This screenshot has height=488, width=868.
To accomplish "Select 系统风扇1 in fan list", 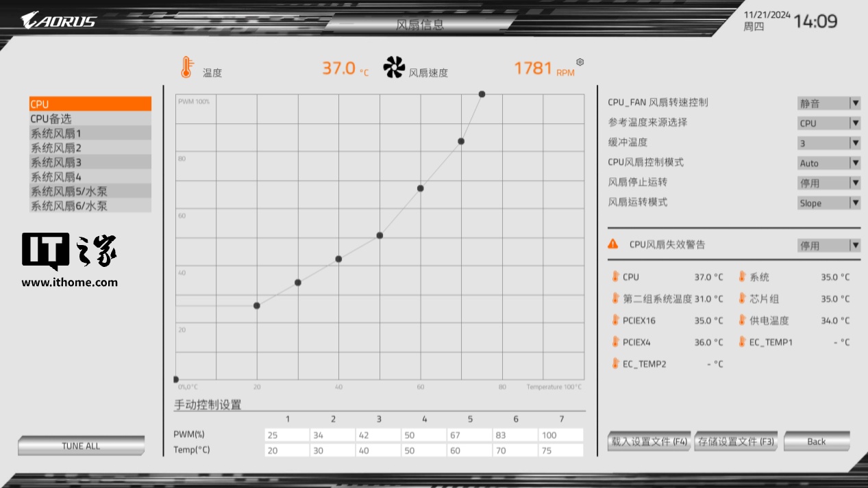I will click(x=90, y=133).
